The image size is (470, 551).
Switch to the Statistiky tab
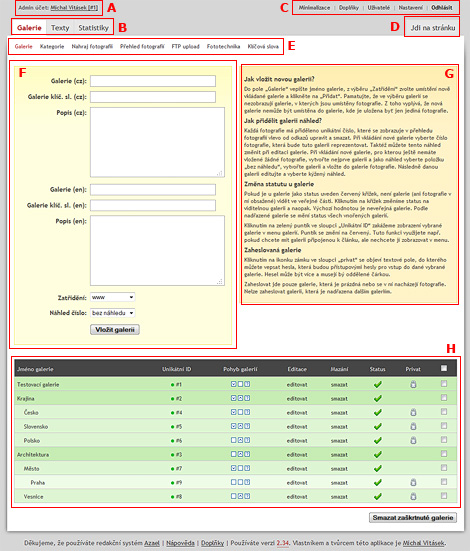coord(94,27)
